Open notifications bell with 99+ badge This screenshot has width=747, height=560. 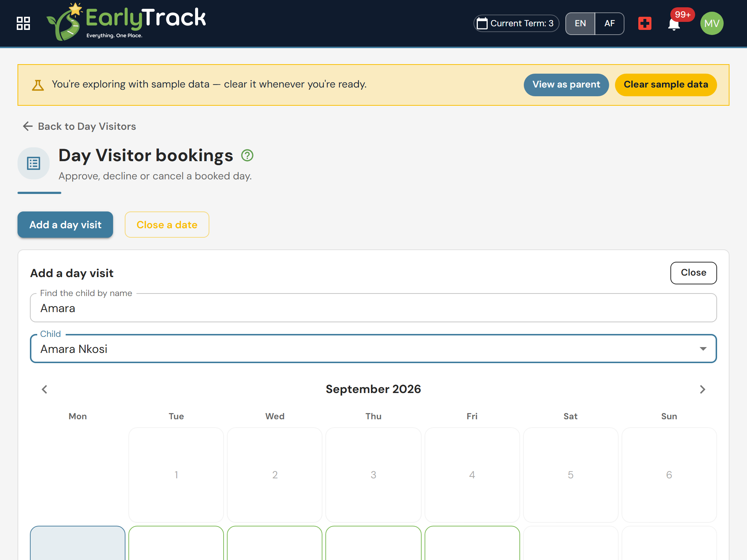tap(674, 24)
